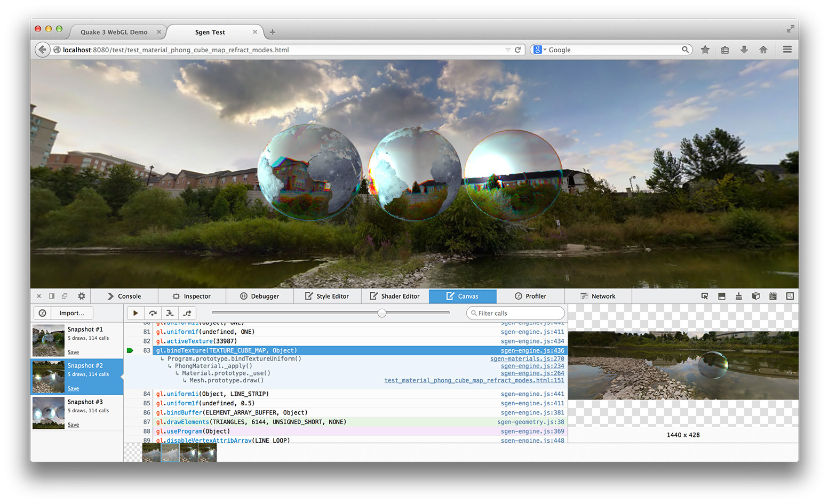Screen dimensions: 829x504
Task: Click the record snapshot clock icon
Action: point(43,313)
